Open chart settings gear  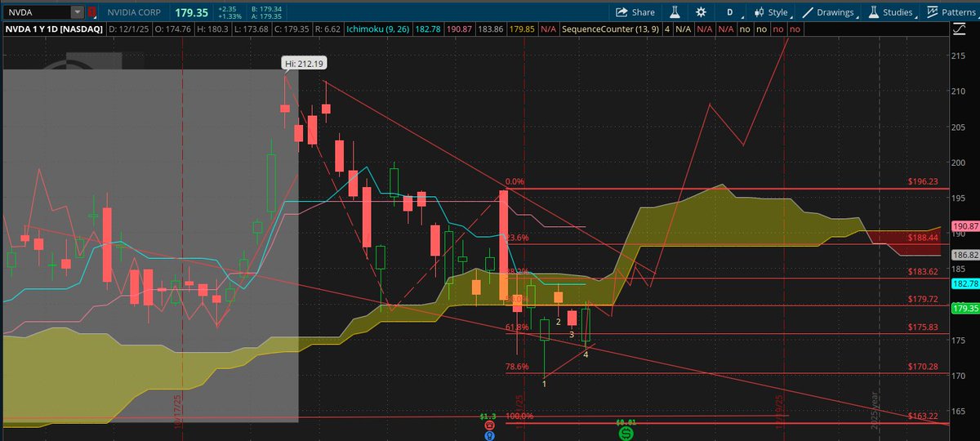pos(701,12)
